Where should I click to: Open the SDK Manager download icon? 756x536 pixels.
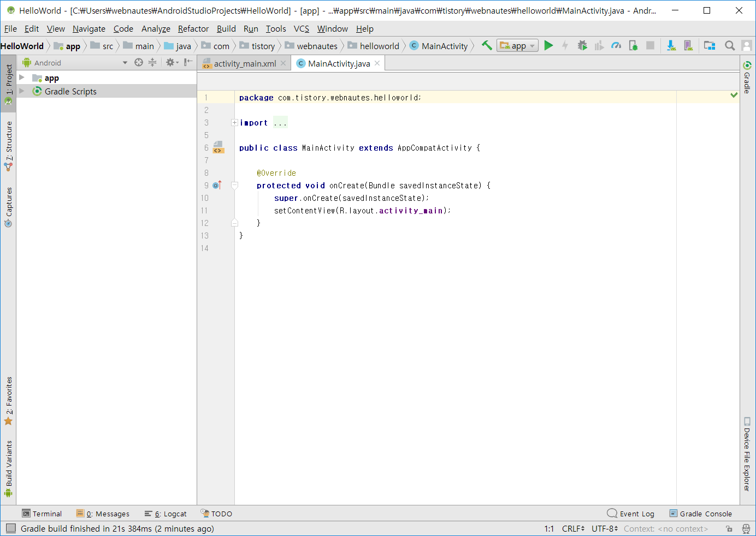[671, 45]
